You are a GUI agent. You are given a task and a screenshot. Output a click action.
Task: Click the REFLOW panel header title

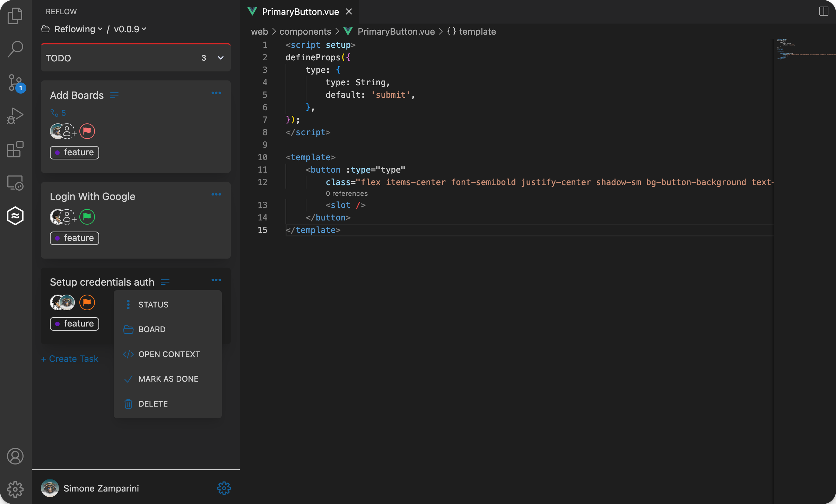tap(61, 11)
